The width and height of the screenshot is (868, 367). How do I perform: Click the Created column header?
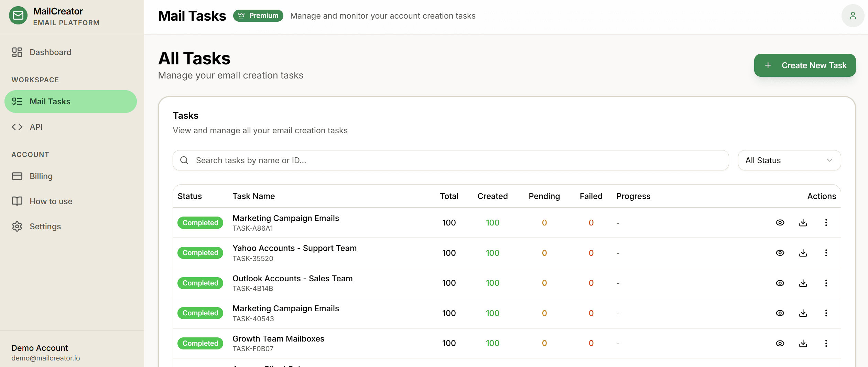(492, 196)
